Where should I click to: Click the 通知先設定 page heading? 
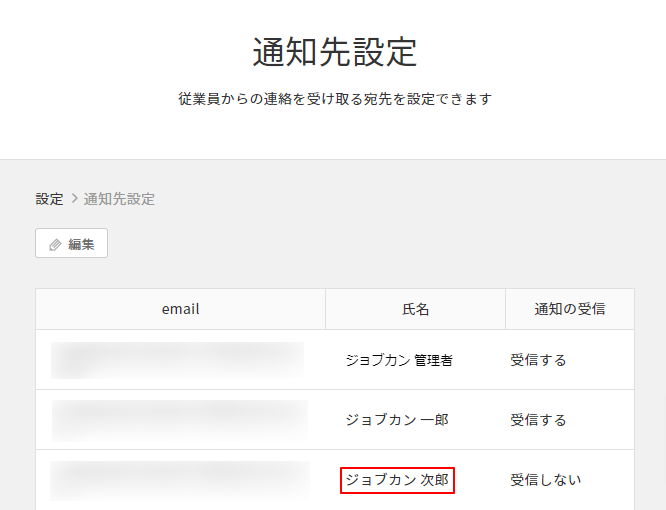coord(334,52)
